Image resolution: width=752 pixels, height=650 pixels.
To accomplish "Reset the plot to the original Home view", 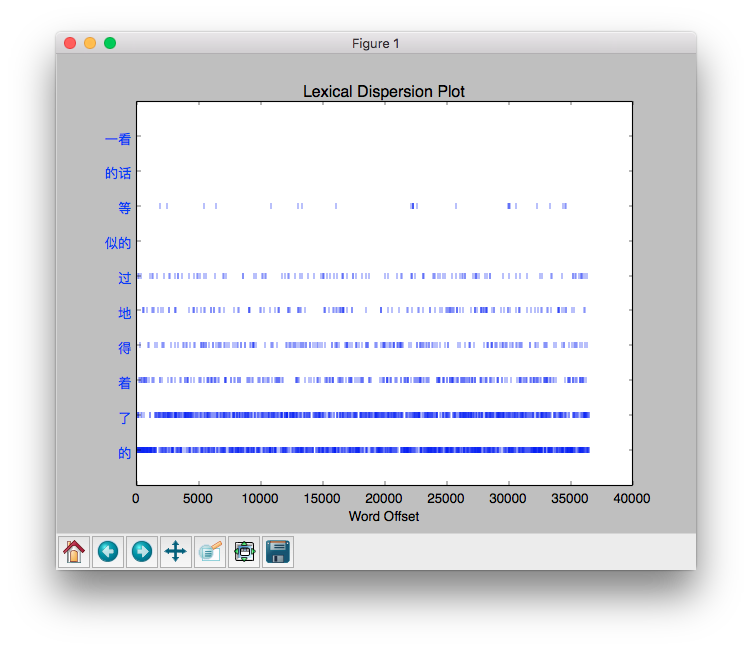I will coord(74,551).
